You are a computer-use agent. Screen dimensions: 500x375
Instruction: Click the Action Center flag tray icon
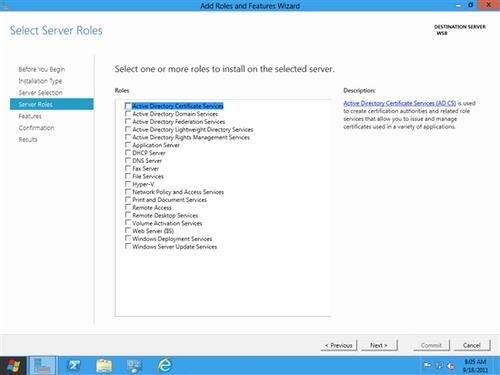[x=427, y=366]
